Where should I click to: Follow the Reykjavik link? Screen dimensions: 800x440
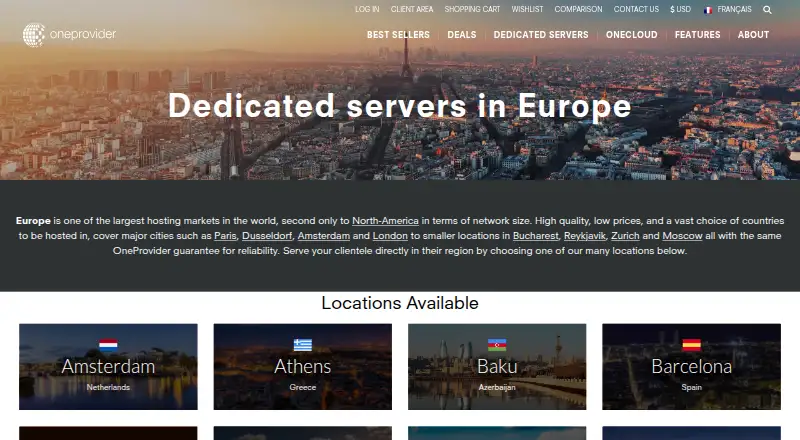[585, 236]
